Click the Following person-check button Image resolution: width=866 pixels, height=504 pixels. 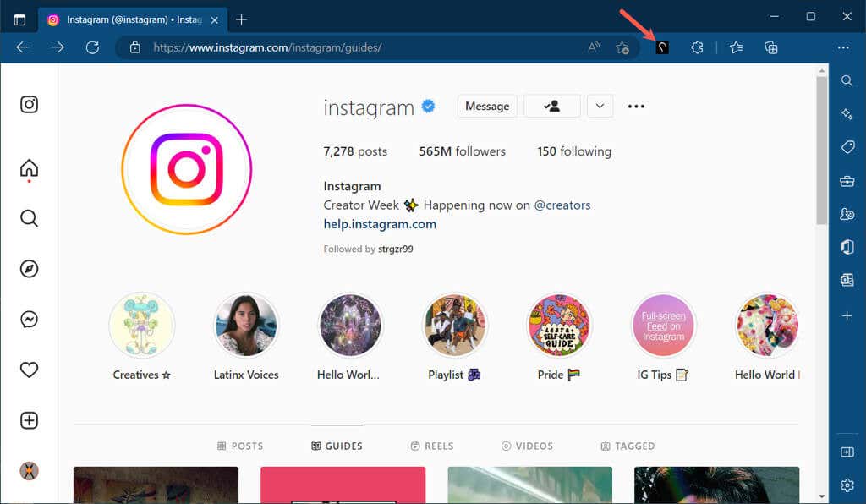pyautogui.click(x=551, y=106)
